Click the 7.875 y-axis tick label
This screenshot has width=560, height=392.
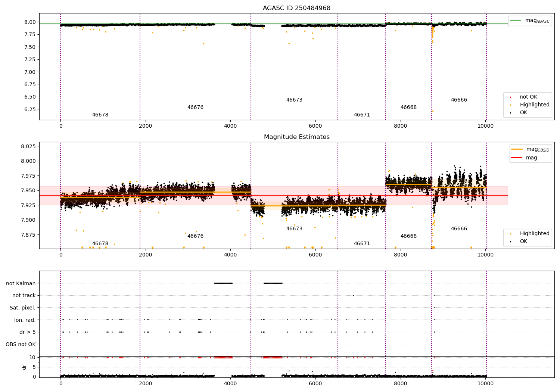[x=28, y=235]
